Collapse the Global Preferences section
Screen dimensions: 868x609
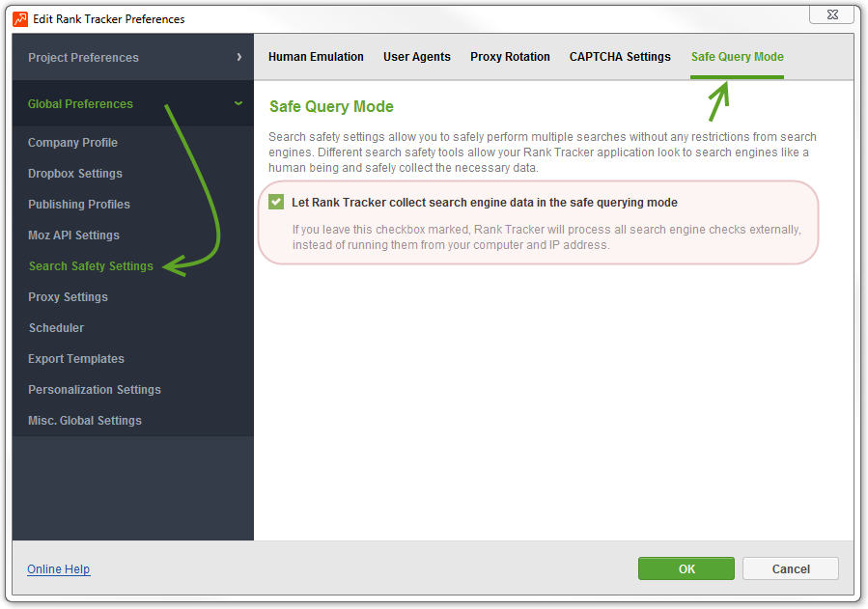click(133, 103)
